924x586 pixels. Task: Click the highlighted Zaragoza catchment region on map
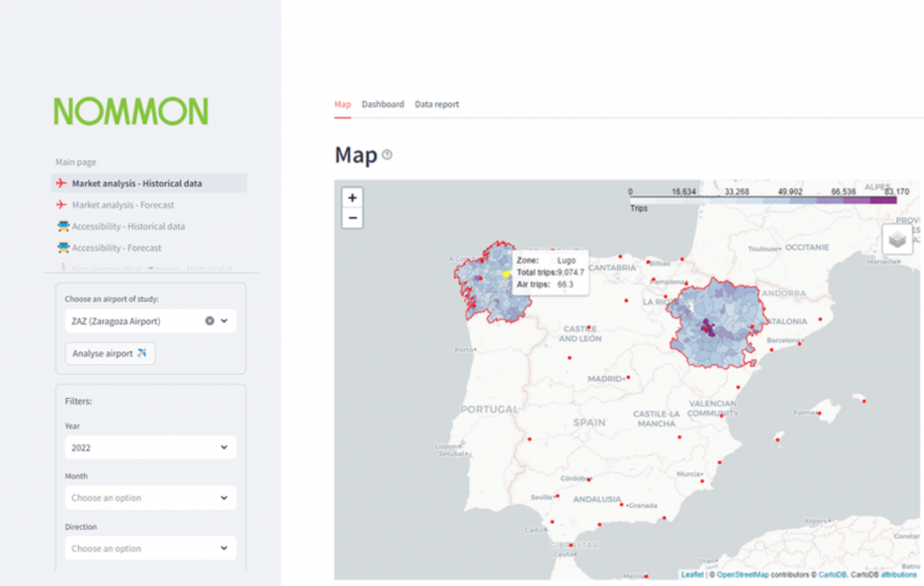[717, 325]
